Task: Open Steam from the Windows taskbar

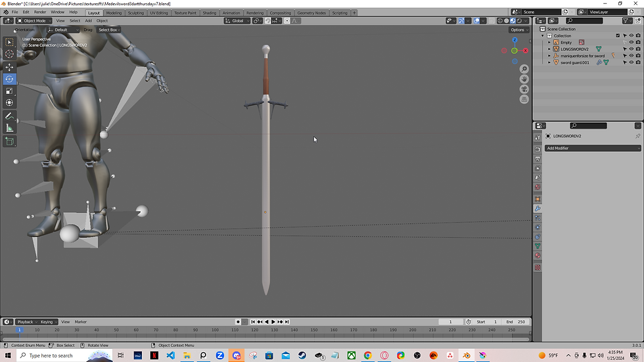Action: [x=302, y=355]
